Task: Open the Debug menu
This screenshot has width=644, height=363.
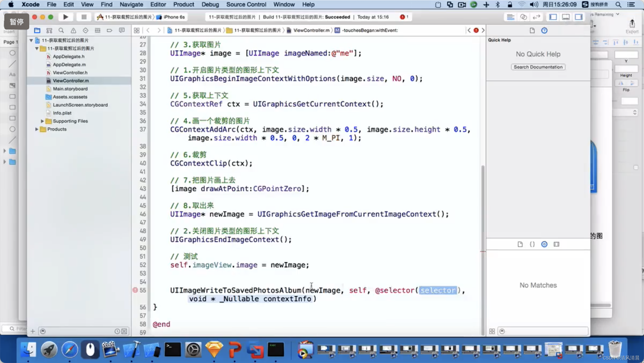Action: coord(210,4)
